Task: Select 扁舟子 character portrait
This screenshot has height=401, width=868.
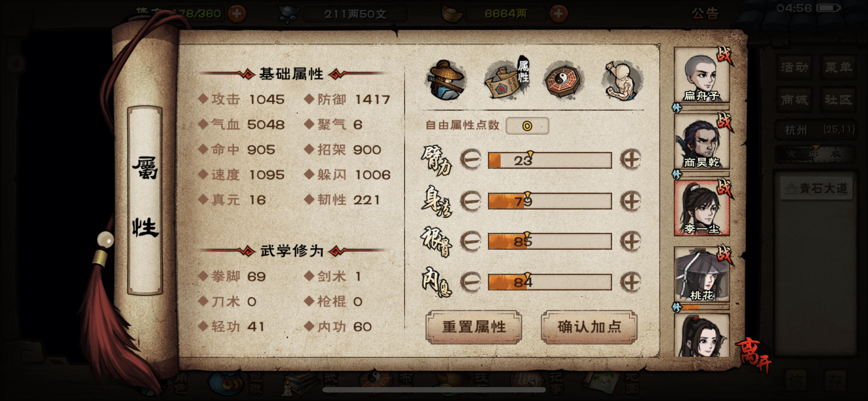Action: point(702,75)
